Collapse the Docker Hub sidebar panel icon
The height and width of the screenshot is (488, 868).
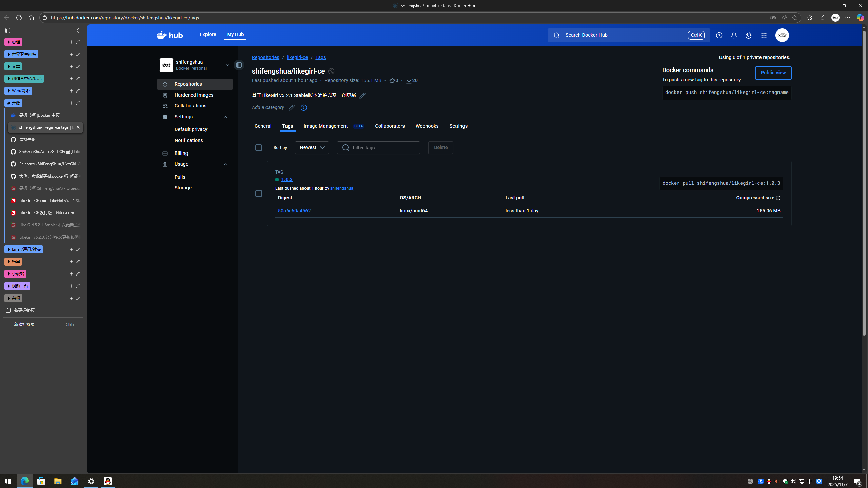click(239, 65)
